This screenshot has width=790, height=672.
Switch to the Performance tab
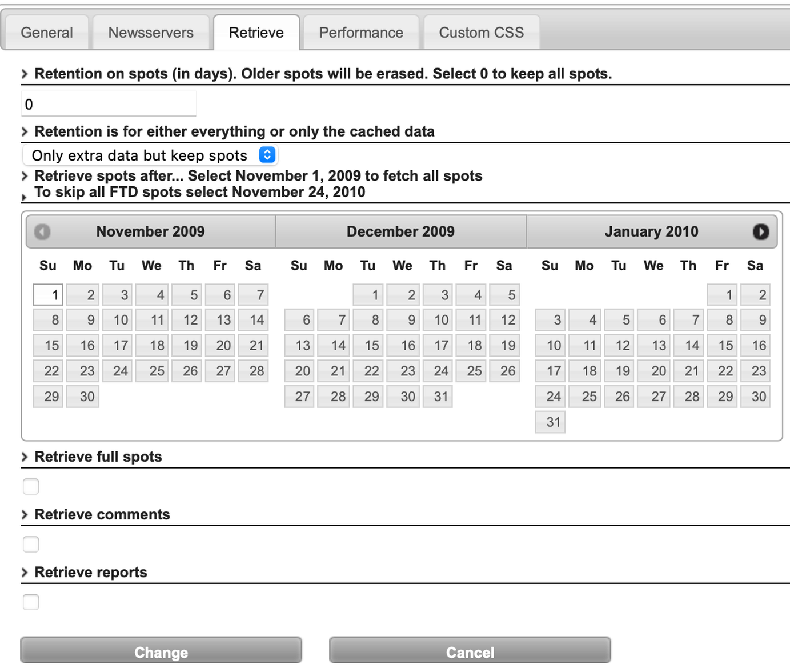click(x=361, y=33)
